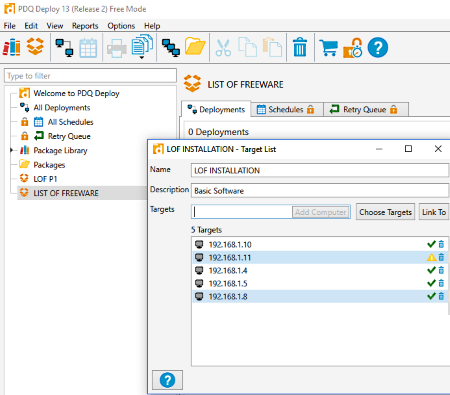Click the Deploy Once computers toolbar icon
The width and height of the screenshot is (450, 395).
(64, 48)
